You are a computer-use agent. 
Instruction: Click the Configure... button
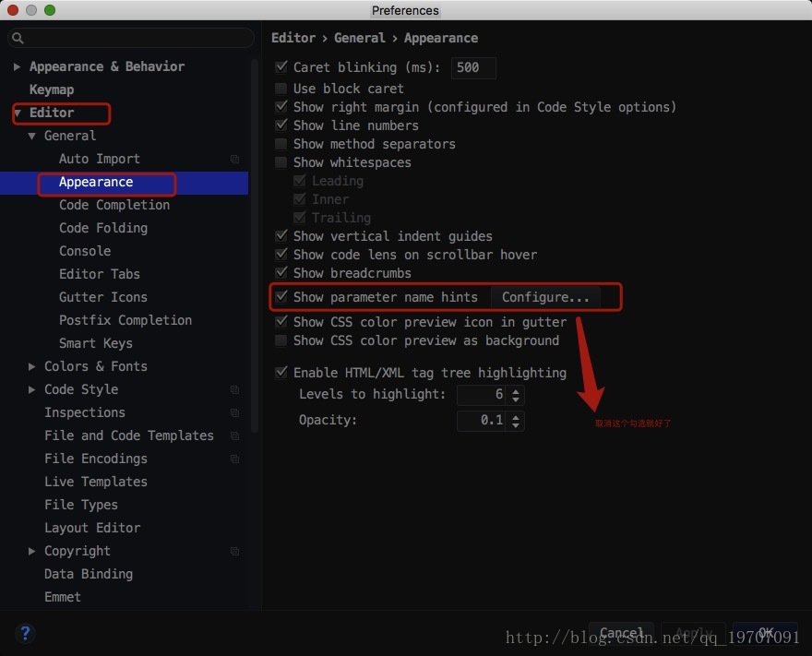pos(545,297)
